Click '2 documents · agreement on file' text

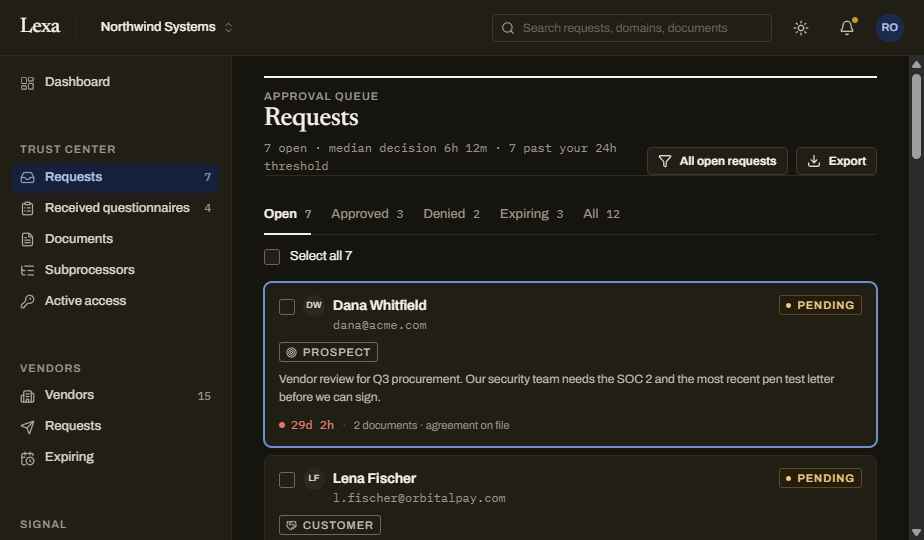tap(431, 426)
